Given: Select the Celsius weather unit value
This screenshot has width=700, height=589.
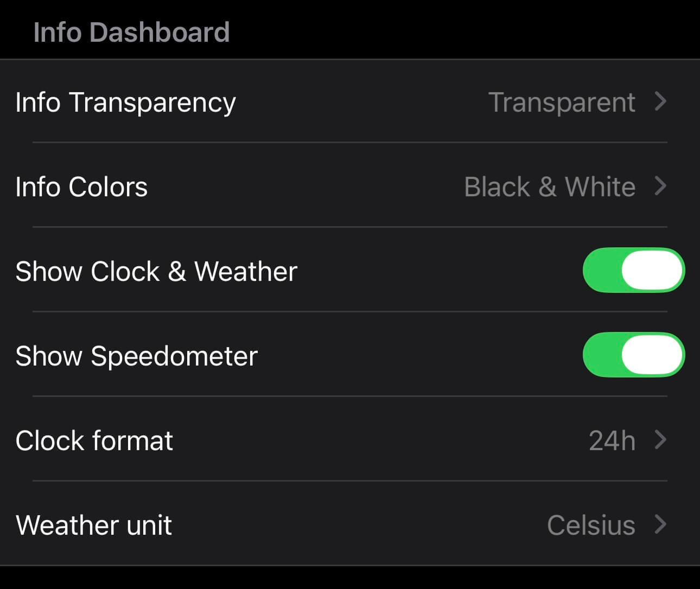Looking at the screenshot, I should (591, 526).
